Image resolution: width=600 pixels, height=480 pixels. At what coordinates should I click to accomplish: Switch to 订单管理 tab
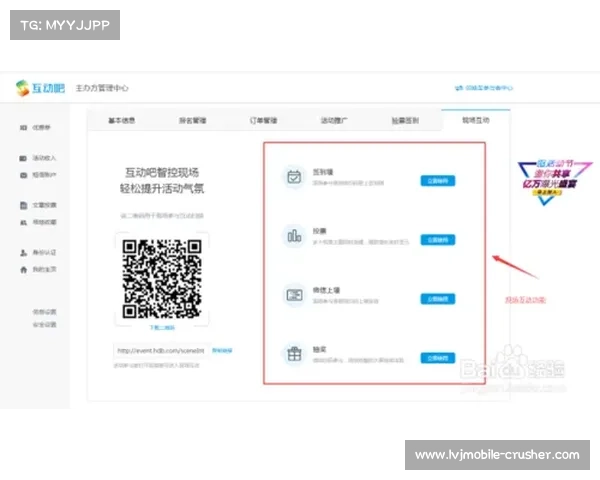[x=263, y=121]
